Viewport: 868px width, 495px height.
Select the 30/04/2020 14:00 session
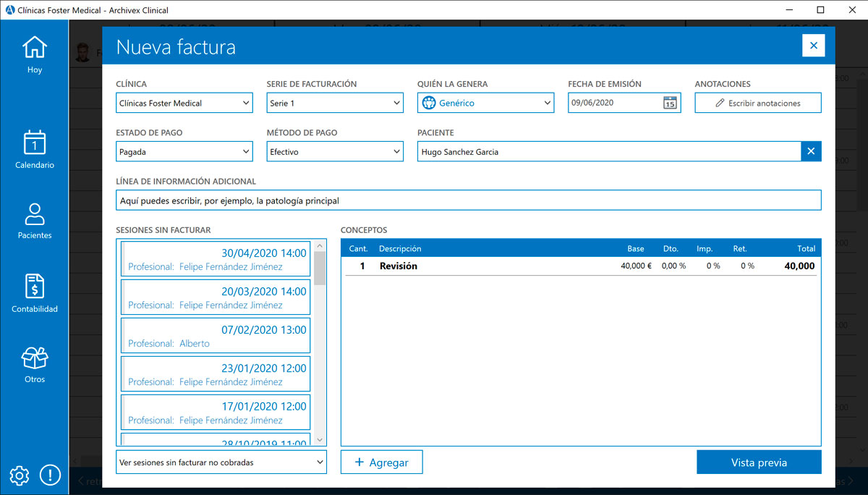tap(216, 260)
